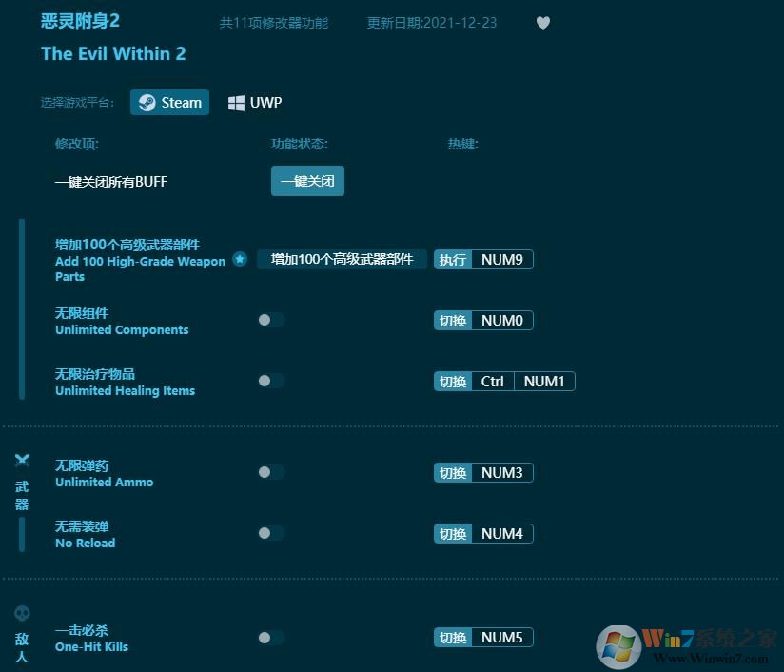Click the star badge beside Add 100 High-Grade Weapon Parts
The width and height of the screenshot is (784, 672).
pos(240,259)
